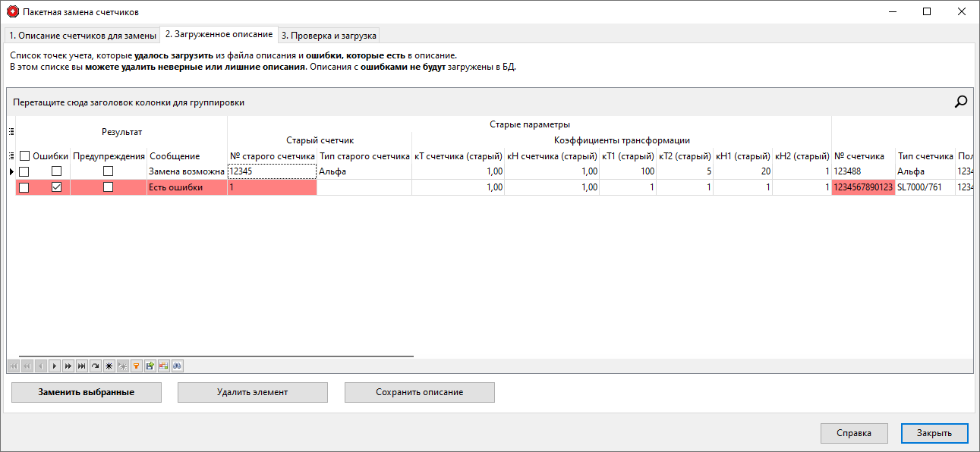
Task: Open search field via magnifier glass
Action: coord(961,100)
